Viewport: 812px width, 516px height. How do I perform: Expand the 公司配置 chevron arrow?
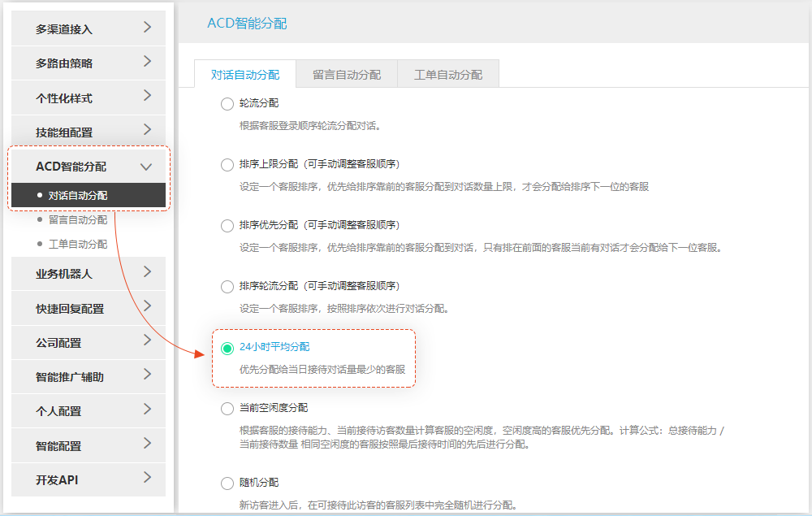point(147,340)
